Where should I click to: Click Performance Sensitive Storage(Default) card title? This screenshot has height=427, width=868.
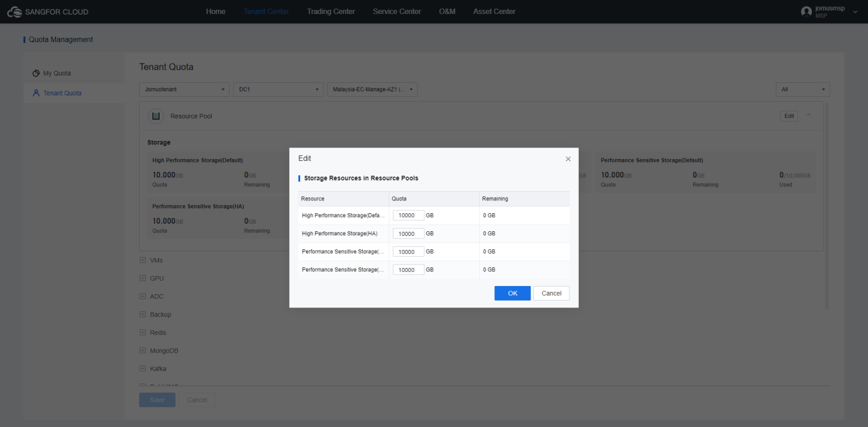(x=652, y=160)
